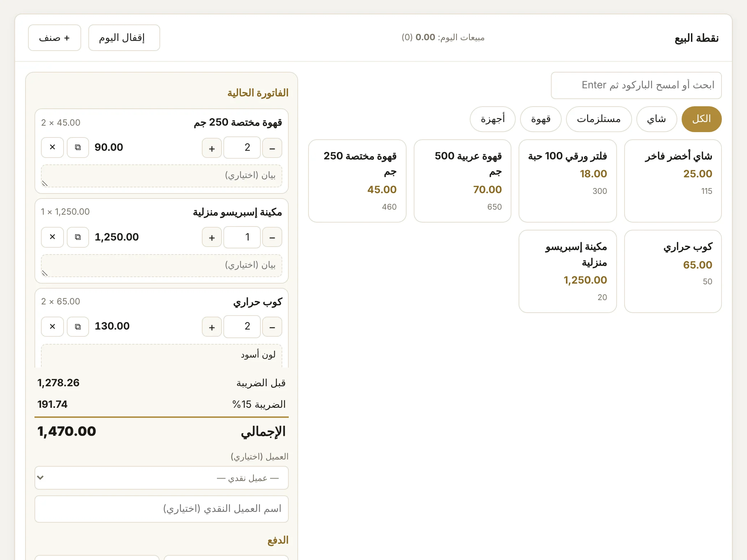Decrease quantity of مكينة إسبريسو منزلية
The image size is (747, 560).
coord(272,237)
